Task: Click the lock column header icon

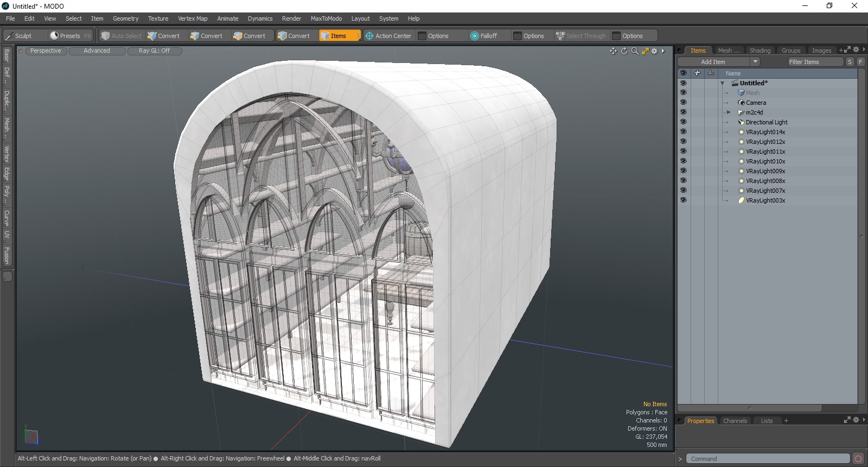Action: 697,73
